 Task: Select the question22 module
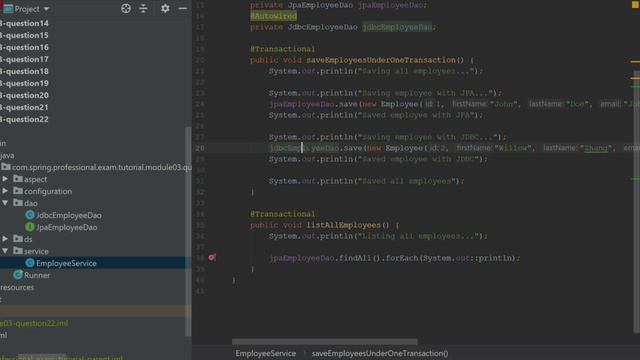click(24, 119)
